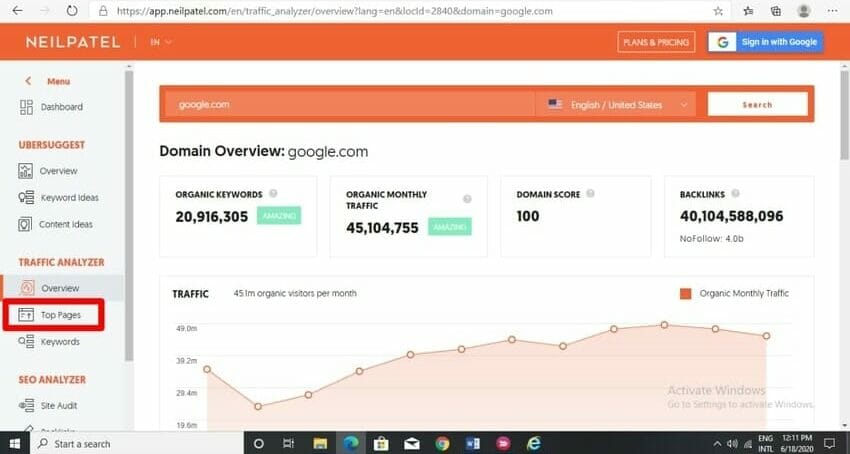Click the main page vertical scrollbar

pyautogui.click(x=845, y=116)
